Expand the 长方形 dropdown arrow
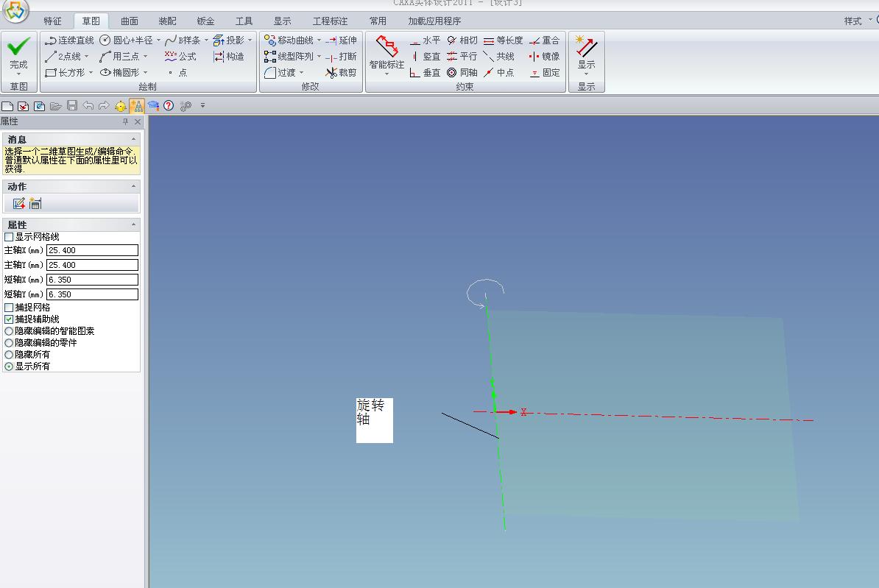Viewport: 879px width, 588px height. 91,73
